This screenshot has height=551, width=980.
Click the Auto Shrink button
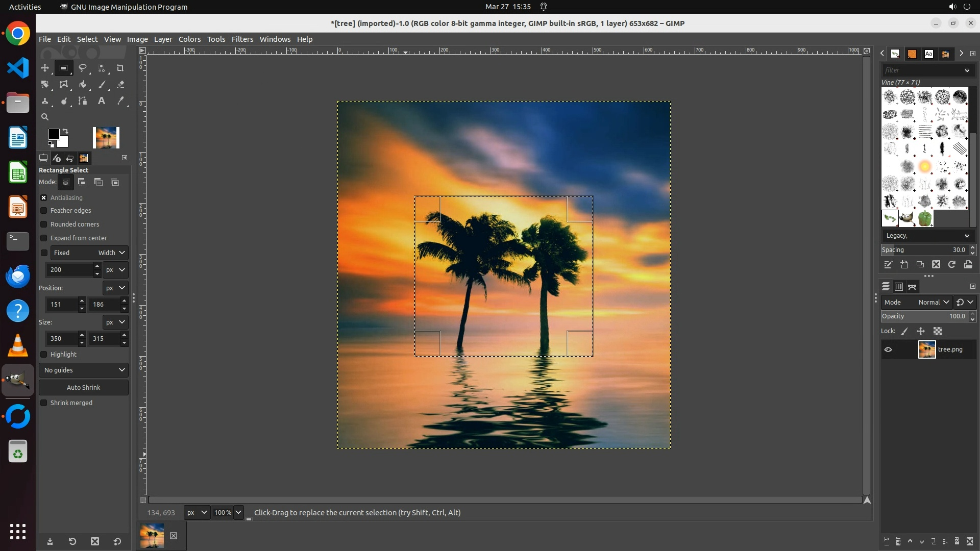coord(84,388)
